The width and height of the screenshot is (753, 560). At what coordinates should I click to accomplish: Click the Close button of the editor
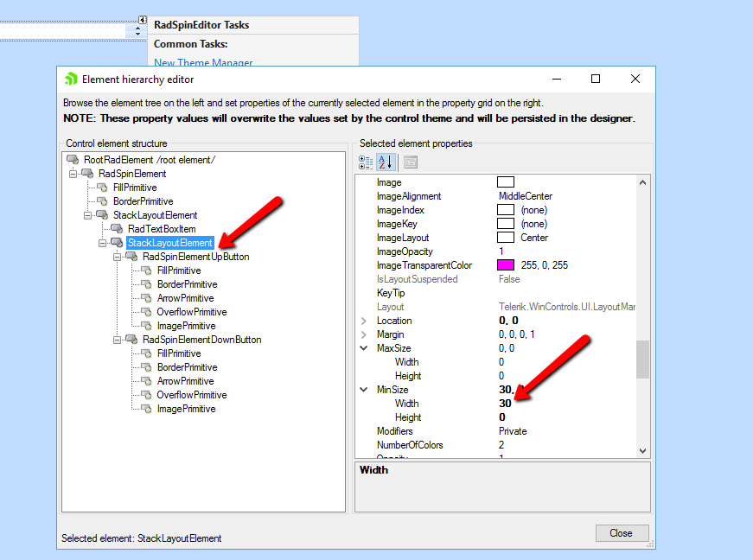622,533
